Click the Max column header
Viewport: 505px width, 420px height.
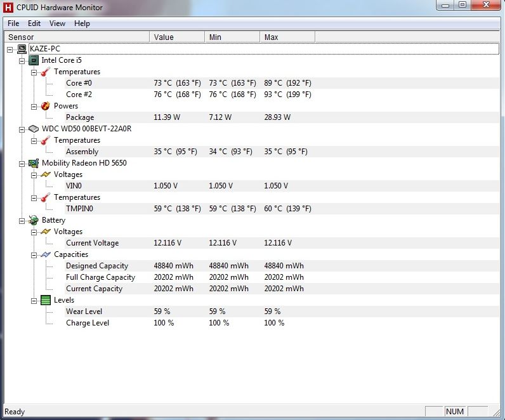[287, 37]
